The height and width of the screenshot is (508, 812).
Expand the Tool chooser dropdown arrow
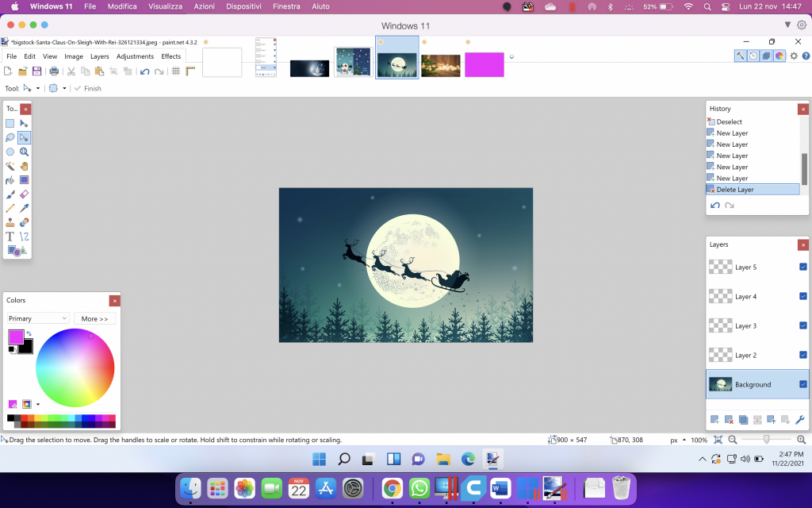(x=37, y=88)
